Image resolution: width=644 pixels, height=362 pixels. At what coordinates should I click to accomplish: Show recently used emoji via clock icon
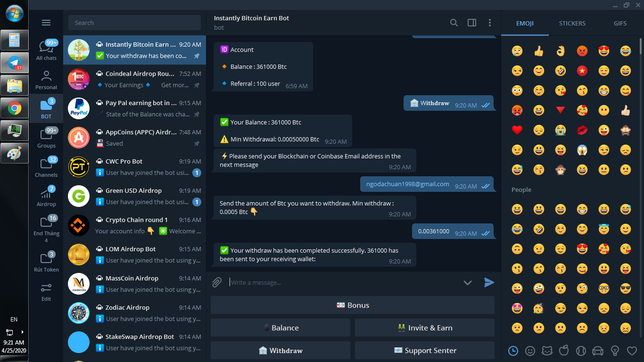pos(513,351)
